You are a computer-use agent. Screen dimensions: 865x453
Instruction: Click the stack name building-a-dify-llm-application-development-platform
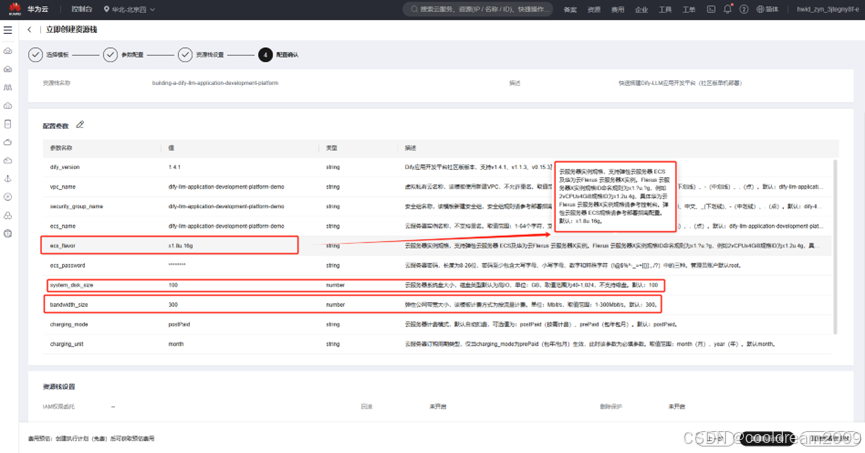click(215, 83)
